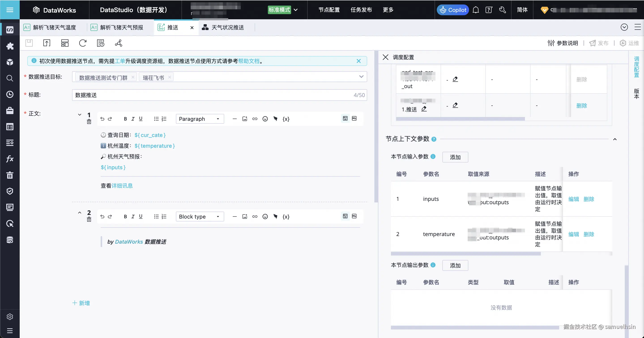Toggle bold in block 1 editor
The height and width of the screenshot is (338, 644).
tap(125, 119)
